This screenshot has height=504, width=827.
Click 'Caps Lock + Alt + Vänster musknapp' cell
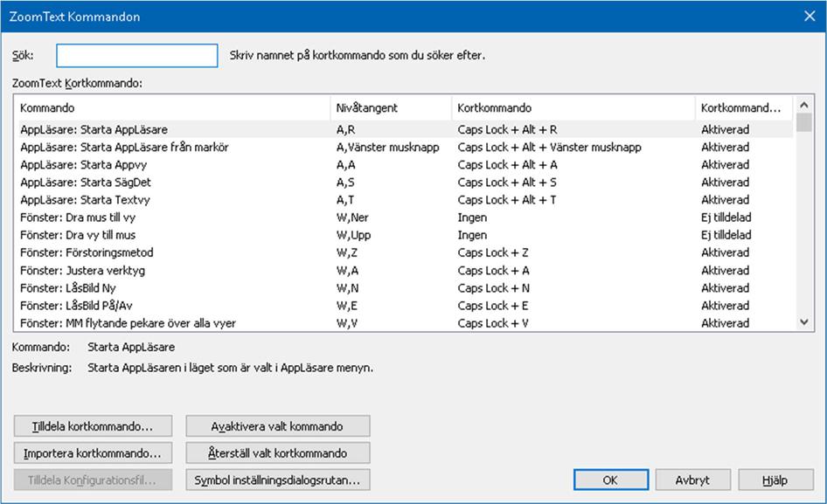(x=550, y=147)
